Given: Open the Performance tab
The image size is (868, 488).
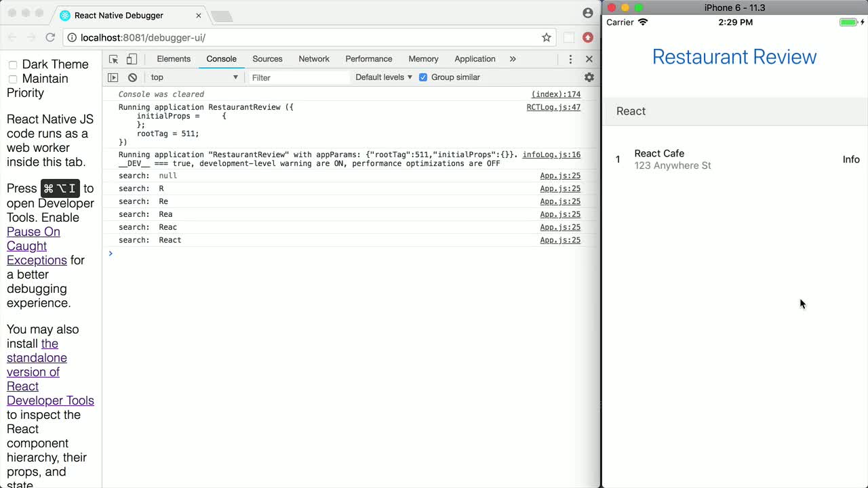Looking at the screenshot, I should (368, 59).
